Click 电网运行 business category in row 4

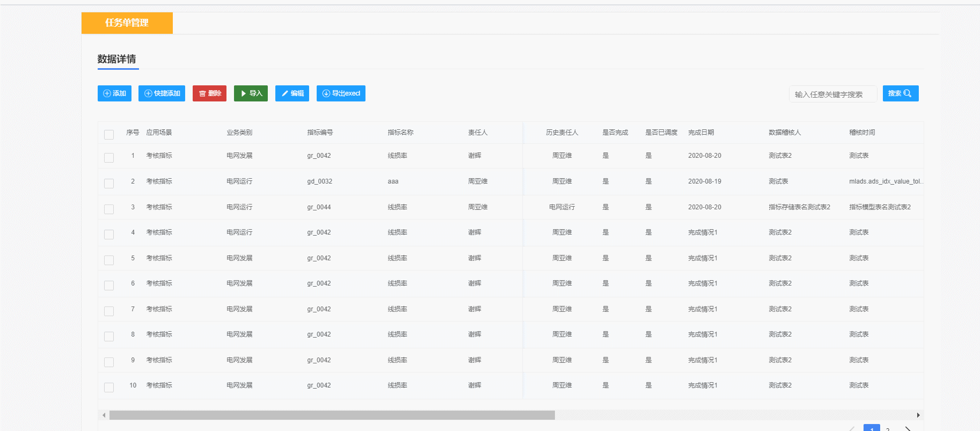tap(239, 232)
